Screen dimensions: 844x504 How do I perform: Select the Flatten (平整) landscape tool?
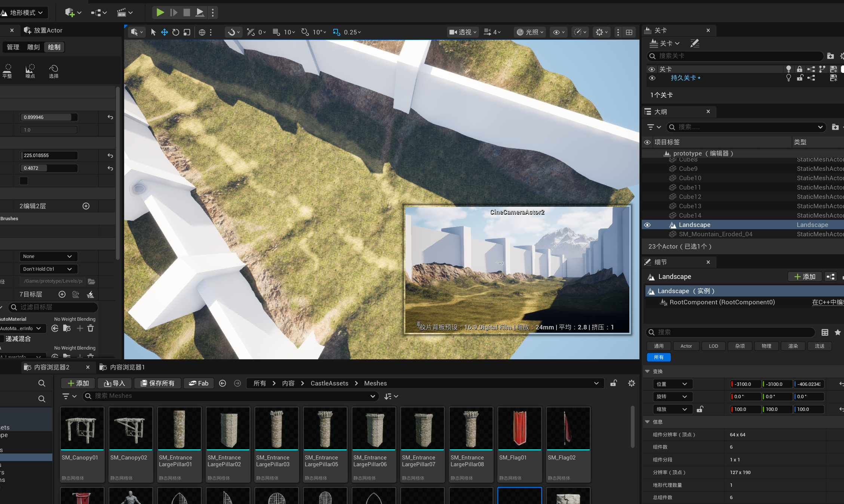click(x=7, y=71)
